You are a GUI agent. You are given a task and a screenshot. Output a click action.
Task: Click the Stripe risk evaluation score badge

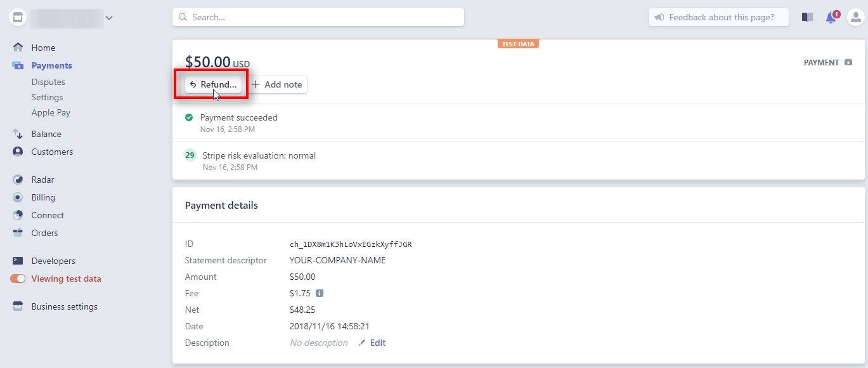point(190,155)
